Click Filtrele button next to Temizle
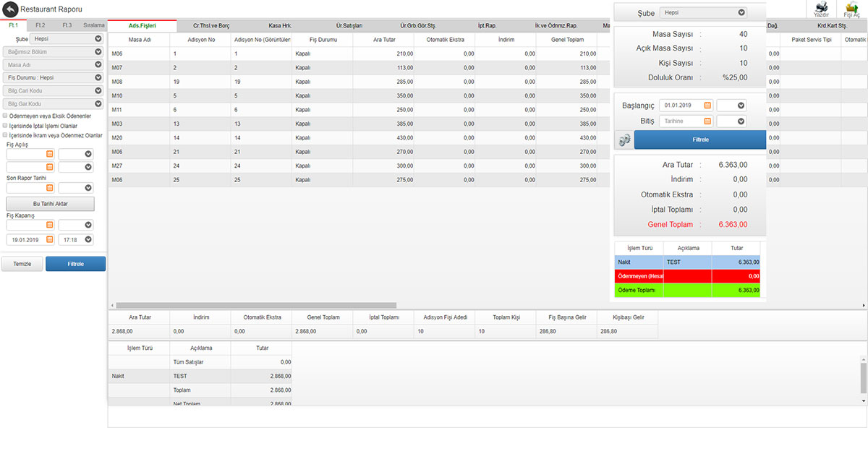Screen dimensions: 868x472 76,264
